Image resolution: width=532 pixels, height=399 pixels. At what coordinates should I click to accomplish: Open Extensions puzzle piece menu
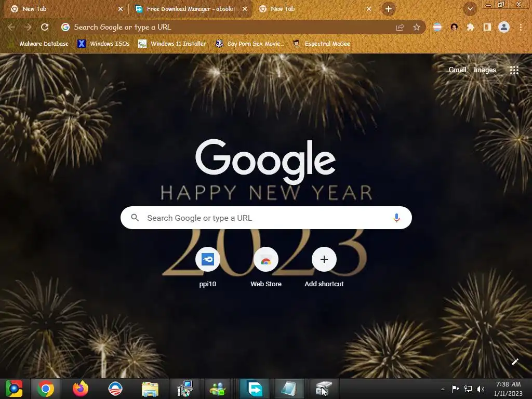tap(470, 27)
